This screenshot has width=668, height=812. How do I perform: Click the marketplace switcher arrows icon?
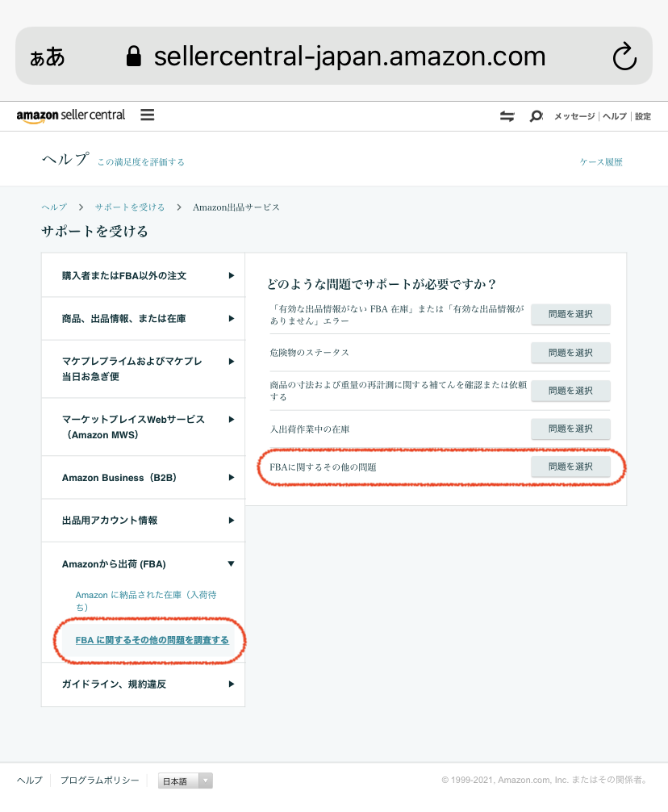(x=507, y=116)
